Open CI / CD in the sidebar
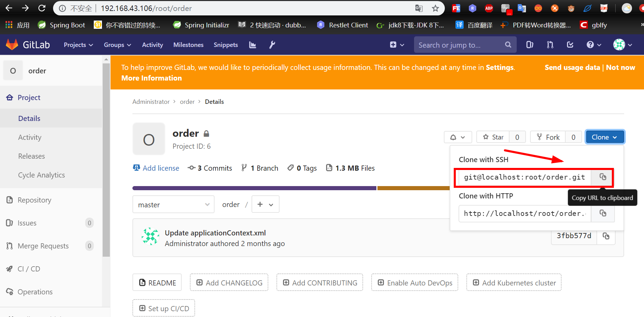Screen dimensions: 644x317 (x=51, y=269)
